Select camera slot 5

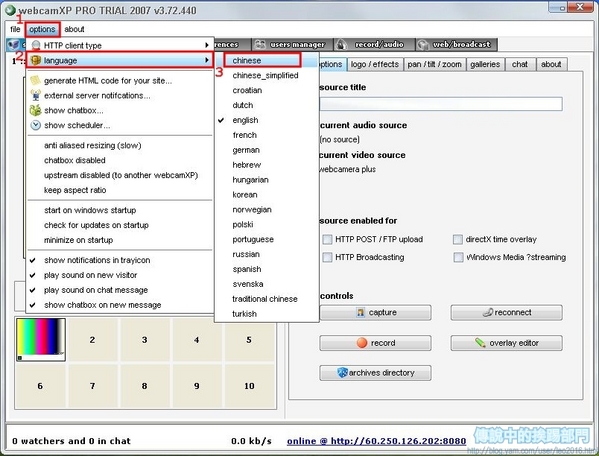coord(249,340)
